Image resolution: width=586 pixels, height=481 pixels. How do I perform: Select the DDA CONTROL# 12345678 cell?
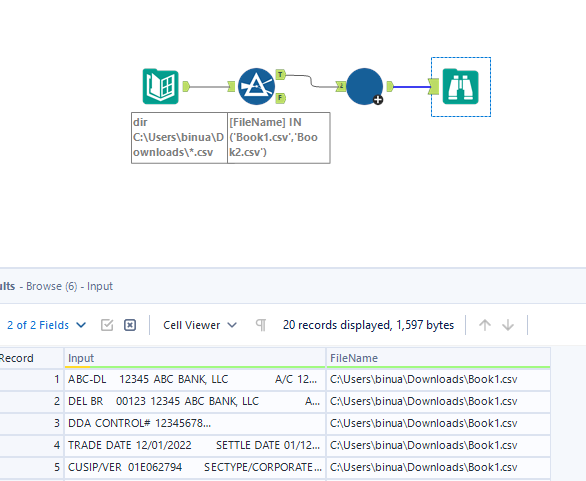pyautogui.click(x=195, y=423)
